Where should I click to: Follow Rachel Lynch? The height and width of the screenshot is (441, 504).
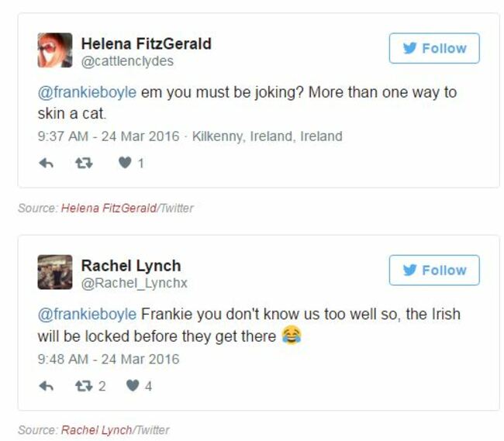point(434,270)
